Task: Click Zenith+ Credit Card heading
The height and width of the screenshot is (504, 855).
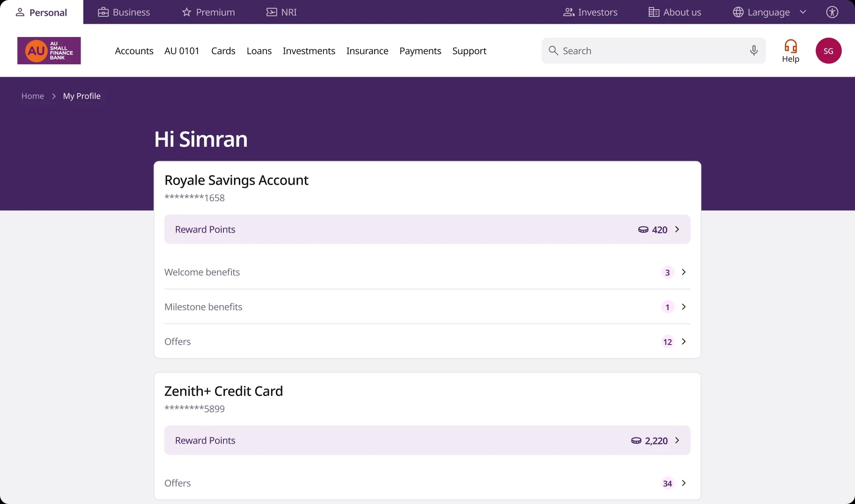Action: click(223, 391)
